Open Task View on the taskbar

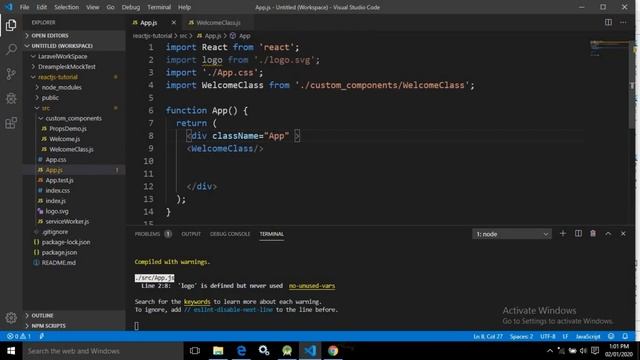pyautogui.click(x=195, y=351)
